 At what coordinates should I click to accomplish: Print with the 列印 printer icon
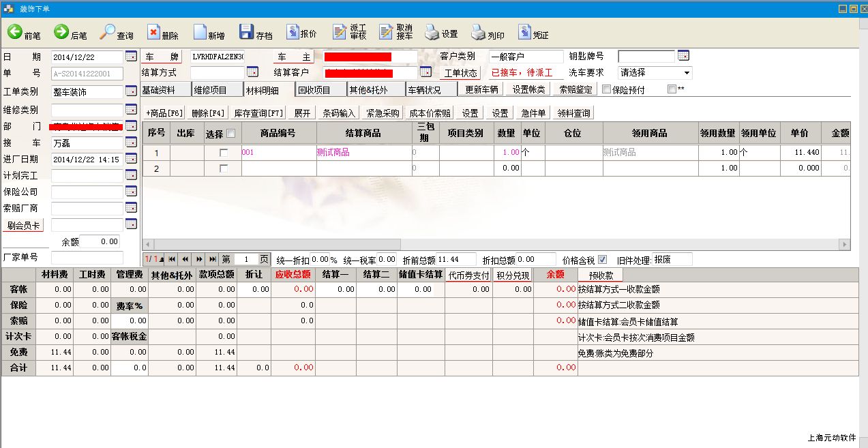point(478,32)
